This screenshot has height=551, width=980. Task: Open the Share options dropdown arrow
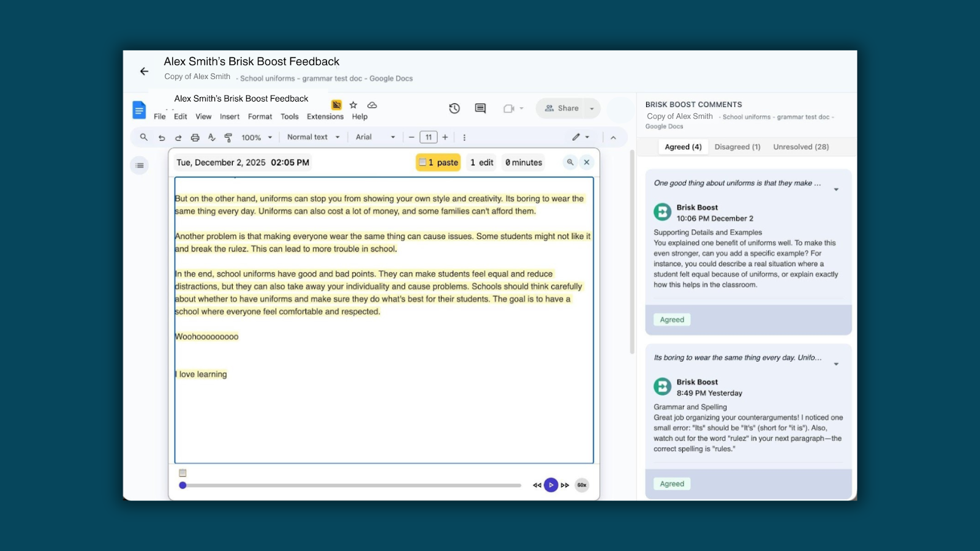(592, 108)
